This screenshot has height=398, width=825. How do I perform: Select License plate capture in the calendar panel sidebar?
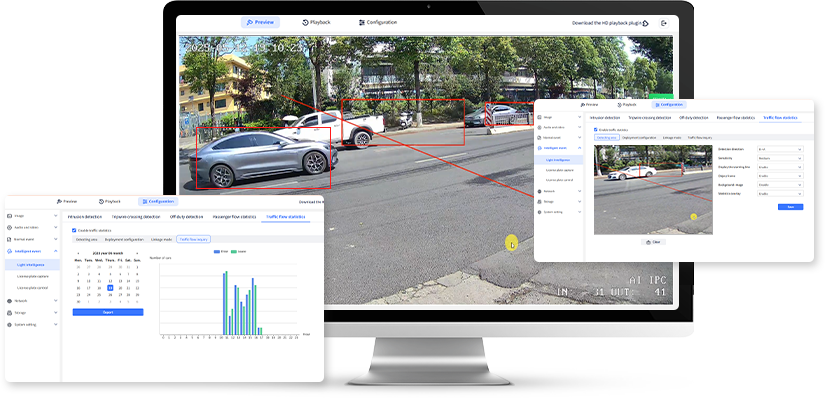coord(33,276)
